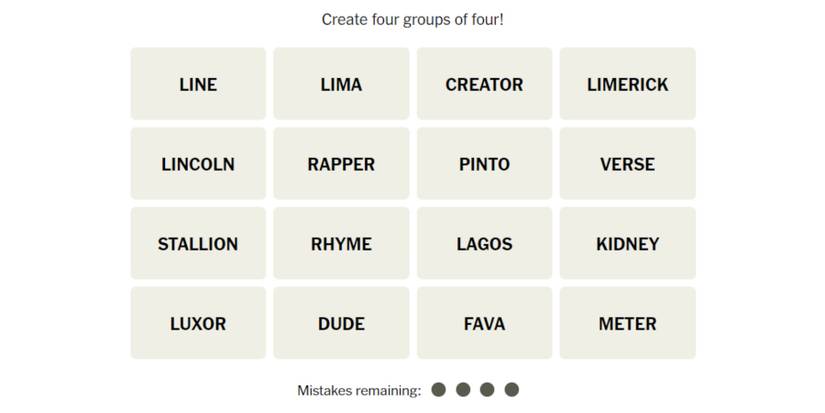Select the LINE word tile
825x413 pixels.
198,84
